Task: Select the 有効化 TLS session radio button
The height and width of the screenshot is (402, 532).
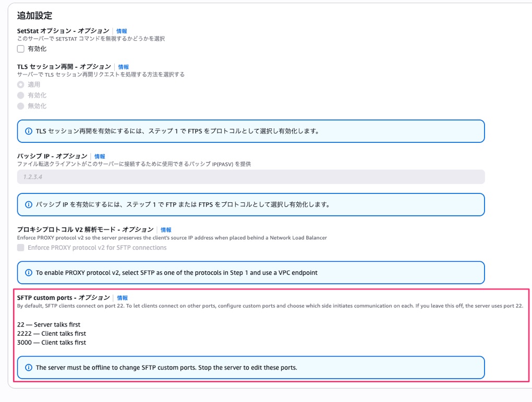Action: pyautogui.click(x=21, y=95)
